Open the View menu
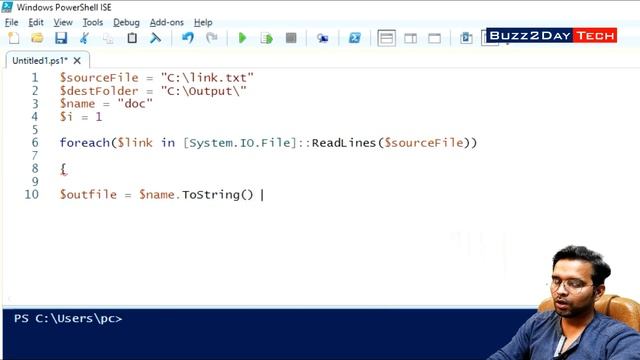 pyautogui.click(x=63, y=22)
